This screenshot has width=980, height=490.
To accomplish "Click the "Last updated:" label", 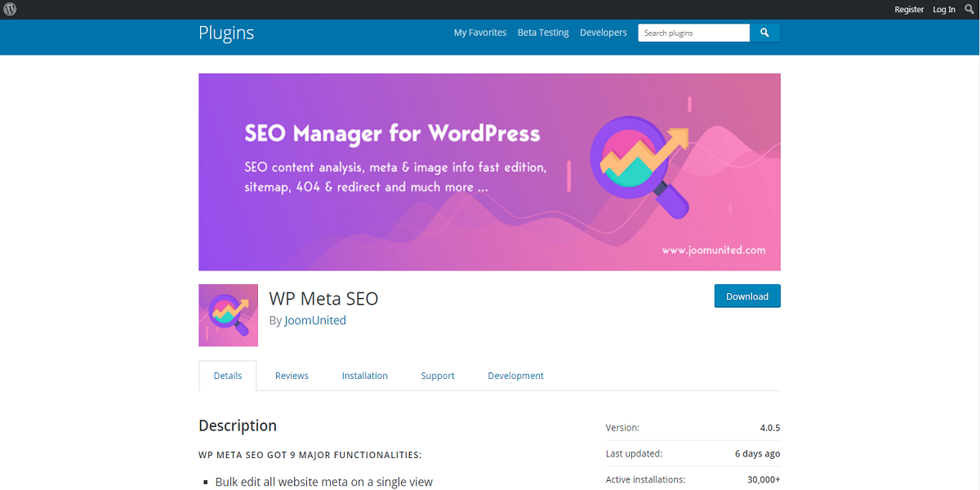I will 634,453.
